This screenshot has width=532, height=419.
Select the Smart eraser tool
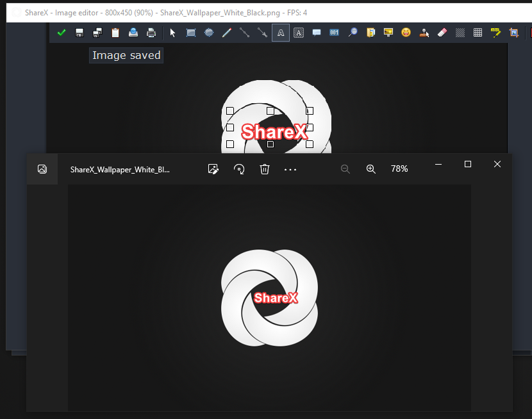442,33
